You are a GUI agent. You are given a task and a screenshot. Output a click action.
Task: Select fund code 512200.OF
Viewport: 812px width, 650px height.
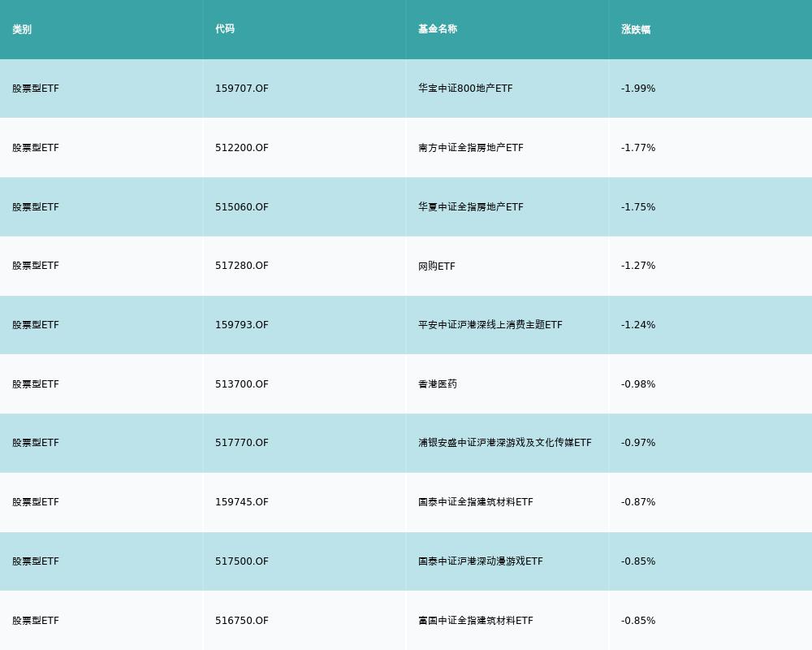[241, 148]
